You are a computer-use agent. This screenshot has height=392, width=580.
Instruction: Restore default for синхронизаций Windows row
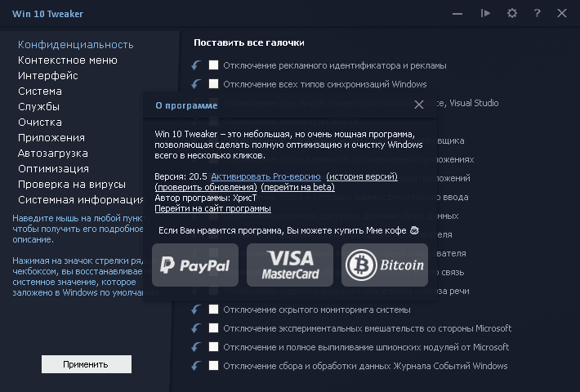[x=196, y=84]
